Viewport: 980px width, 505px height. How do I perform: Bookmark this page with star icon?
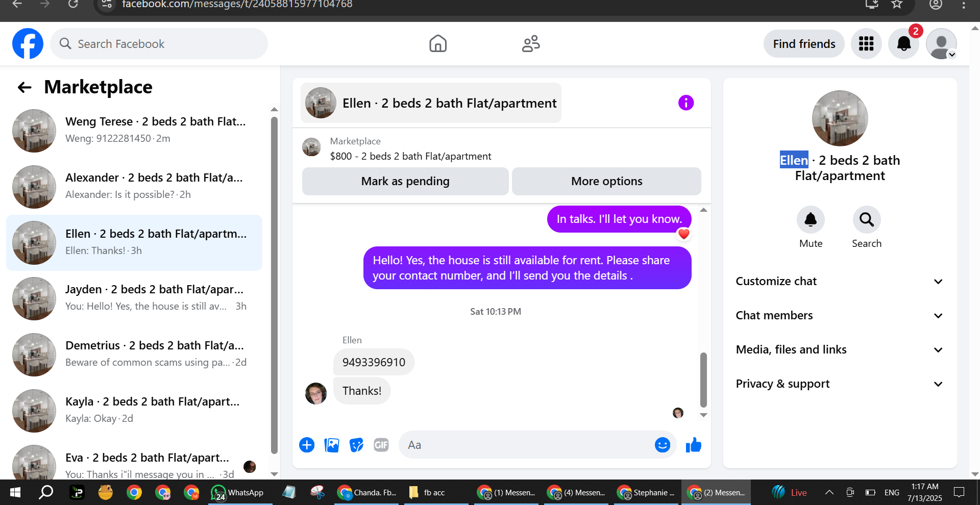pyautogui.click(x=897, y=5)
